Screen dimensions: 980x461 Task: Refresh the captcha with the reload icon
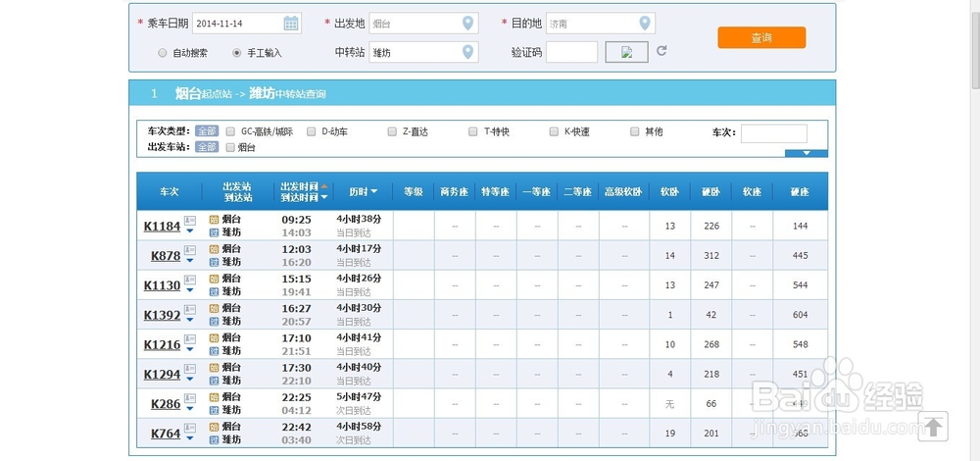tap(661, 51)
